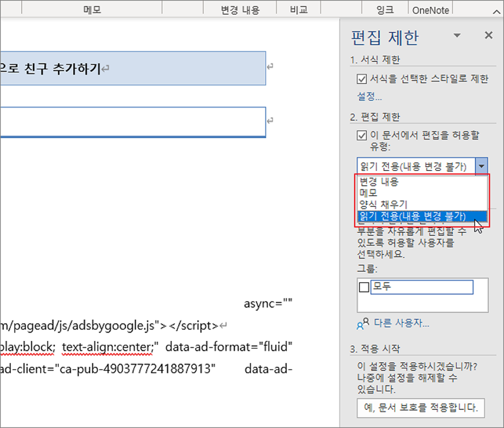Choose 읽기 전용(내용 변경 불가) option
Screen dimensions: 504x428
coord(422,216)
